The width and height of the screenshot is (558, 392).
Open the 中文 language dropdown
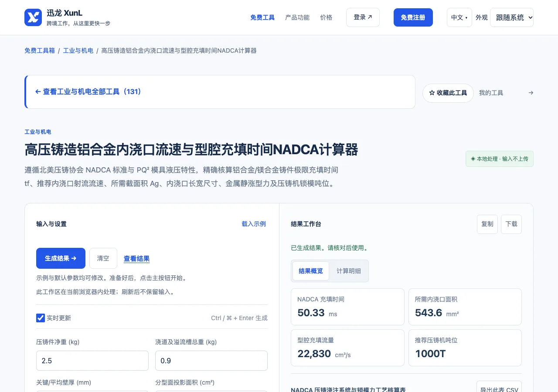tap(459, 17)
